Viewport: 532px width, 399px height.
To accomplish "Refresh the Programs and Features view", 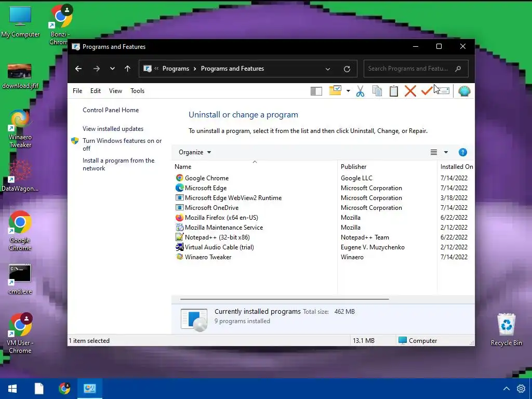I will [x=347, y=69].
